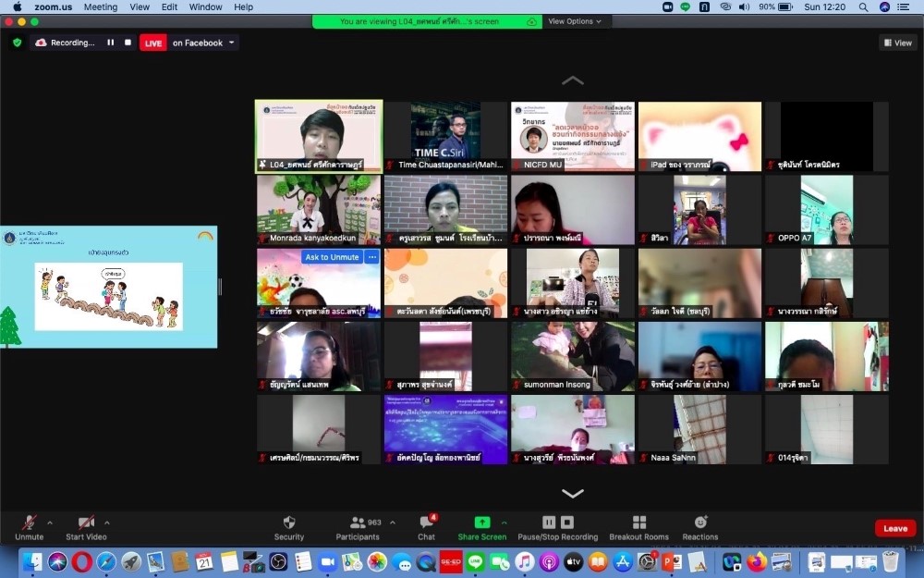Stop recording with the square icon
924x578 pixels.
(128, 43)
